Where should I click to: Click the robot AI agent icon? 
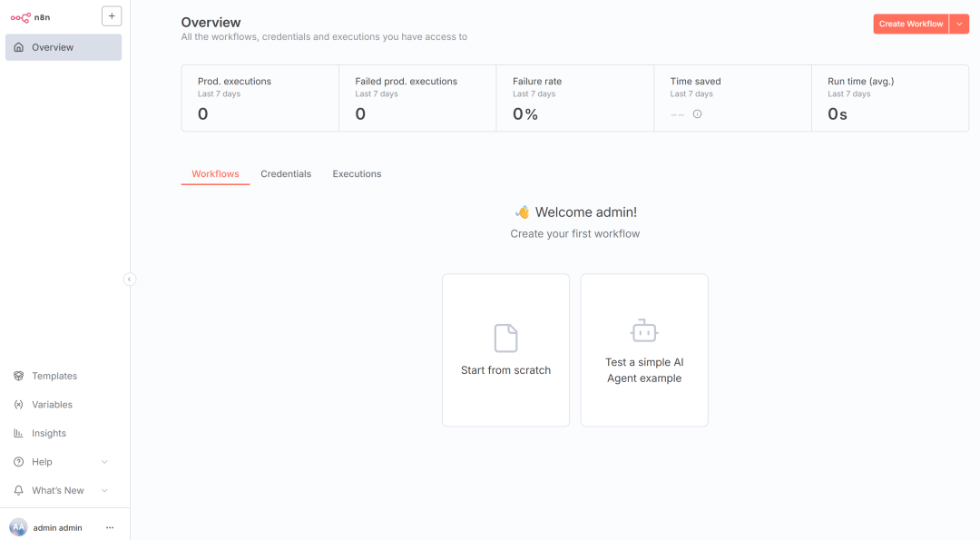pos(644,330)
